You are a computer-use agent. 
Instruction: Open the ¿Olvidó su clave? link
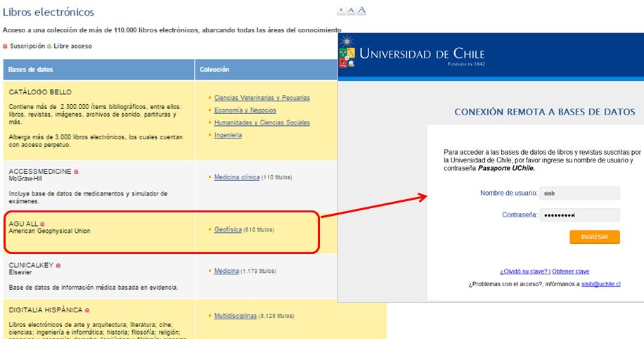point(524,271)
